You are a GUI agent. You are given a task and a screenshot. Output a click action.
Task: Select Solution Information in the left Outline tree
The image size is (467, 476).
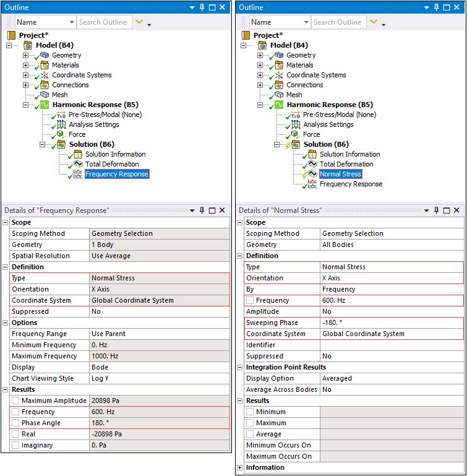[115, 154]
